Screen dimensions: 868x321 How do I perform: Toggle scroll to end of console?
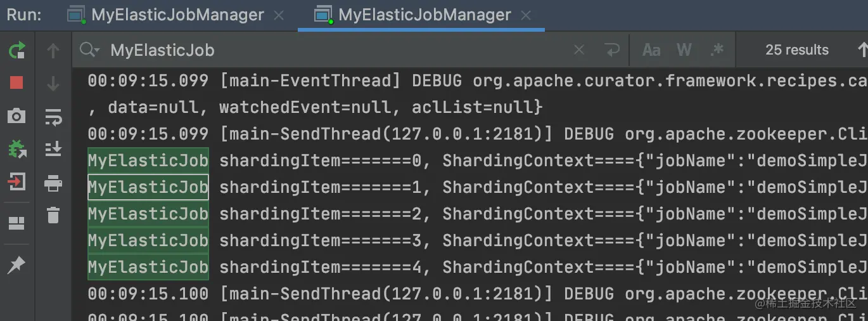(x=53, y=150)
